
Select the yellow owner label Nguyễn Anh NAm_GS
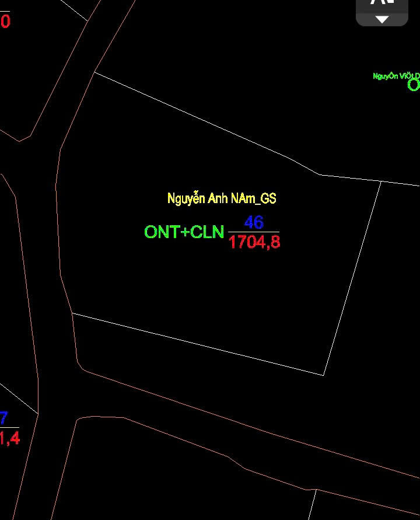[221, 198]
